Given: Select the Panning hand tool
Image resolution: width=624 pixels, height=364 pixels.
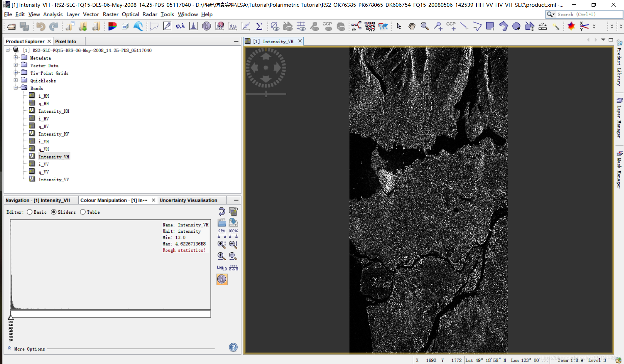Looking at the screenshot, I should (411, 26).
